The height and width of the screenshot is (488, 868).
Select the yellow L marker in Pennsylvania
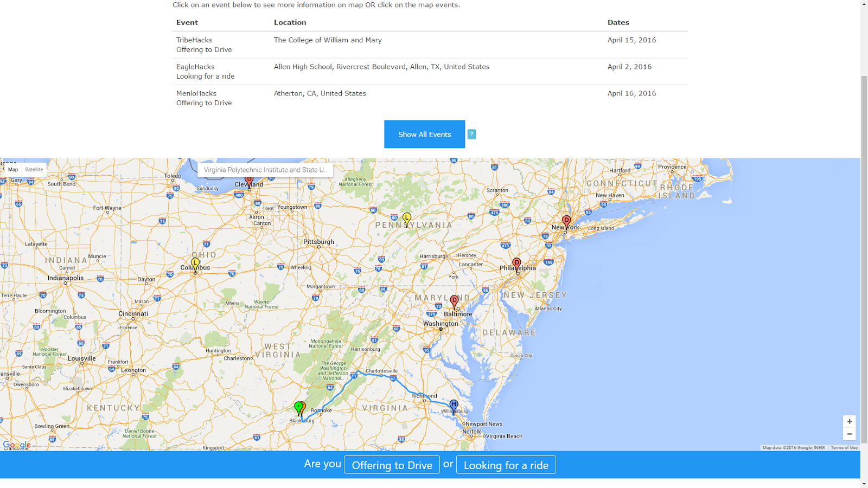point(407,219)
